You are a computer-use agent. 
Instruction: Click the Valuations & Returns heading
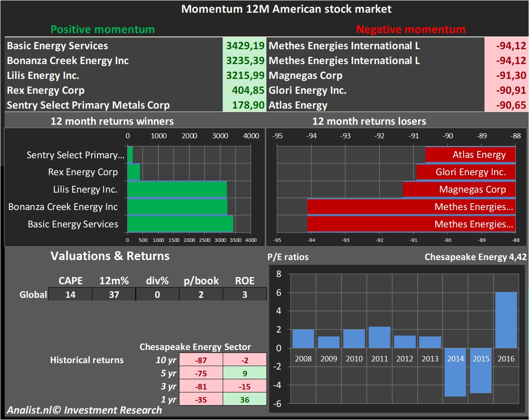point(110,256)
